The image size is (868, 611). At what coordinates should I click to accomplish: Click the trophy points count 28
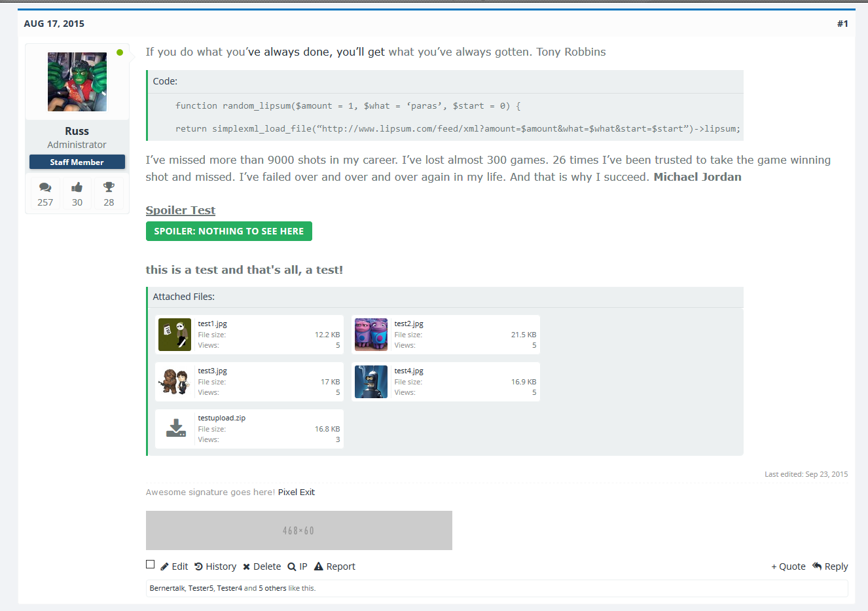pyautogui.click(x=109, y=202)
